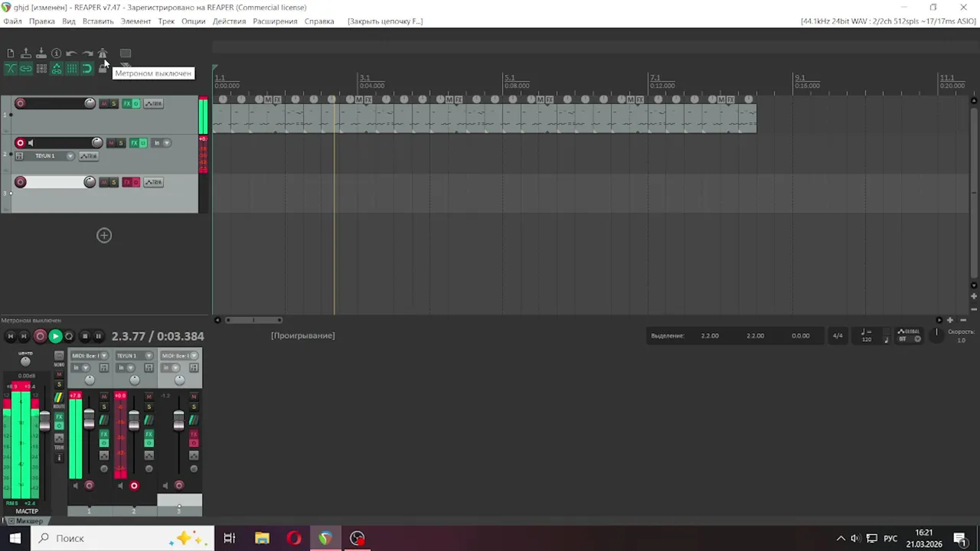The image size is (980, 551).
Task: Mute master track in mixer
Action: click(x=59, y=374)
